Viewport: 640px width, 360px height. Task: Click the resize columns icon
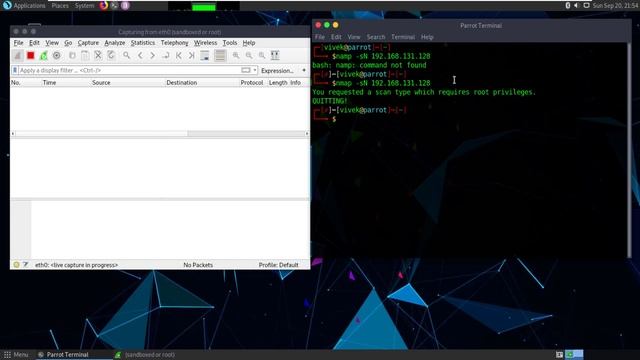coord(275,56)
